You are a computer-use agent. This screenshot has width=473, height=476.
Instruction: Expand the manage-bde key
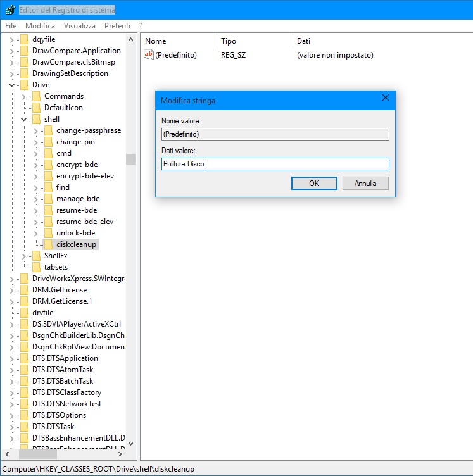(36, 199)
